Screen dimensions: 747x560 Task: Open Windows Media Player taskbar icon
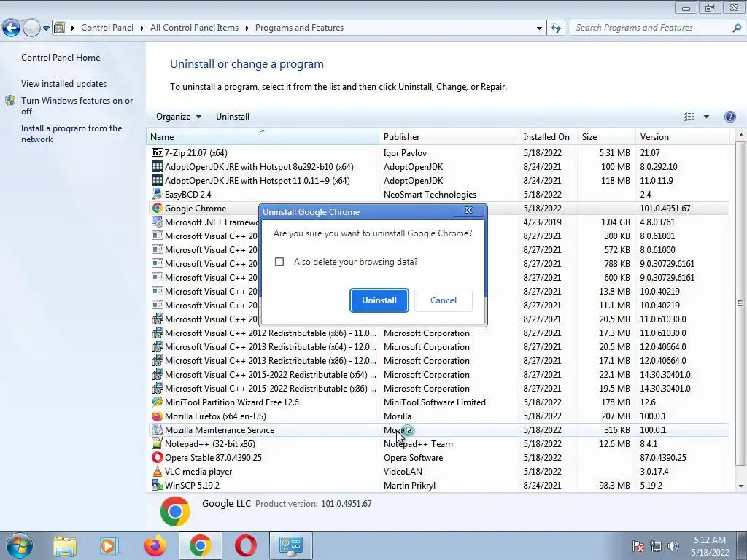[109, 545]
